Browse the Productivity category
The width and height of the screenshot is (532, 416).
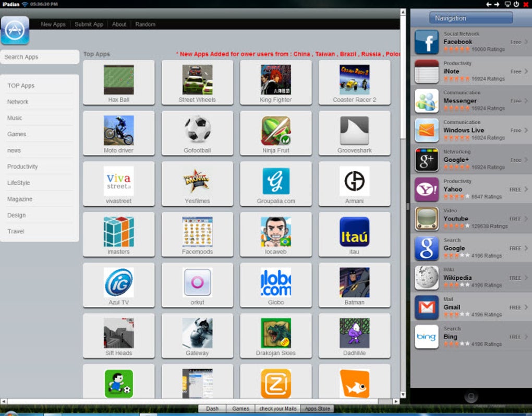point(23,167)
